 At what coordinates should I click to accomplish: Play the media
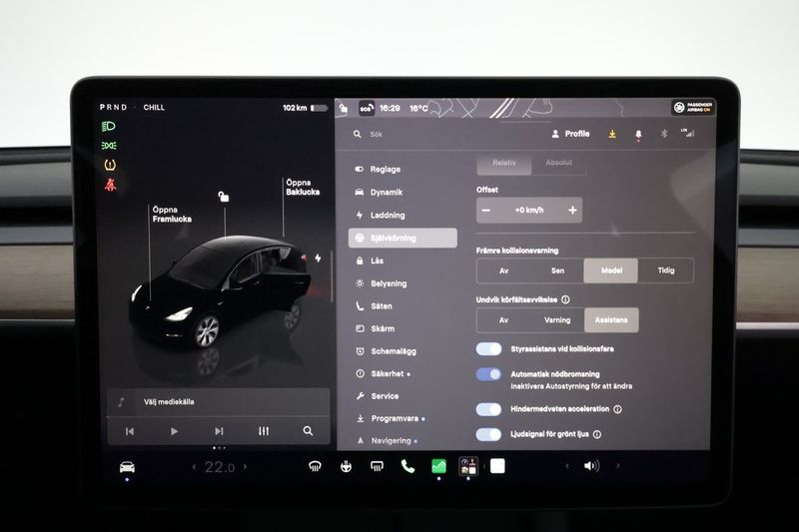[x=174, y=431]
